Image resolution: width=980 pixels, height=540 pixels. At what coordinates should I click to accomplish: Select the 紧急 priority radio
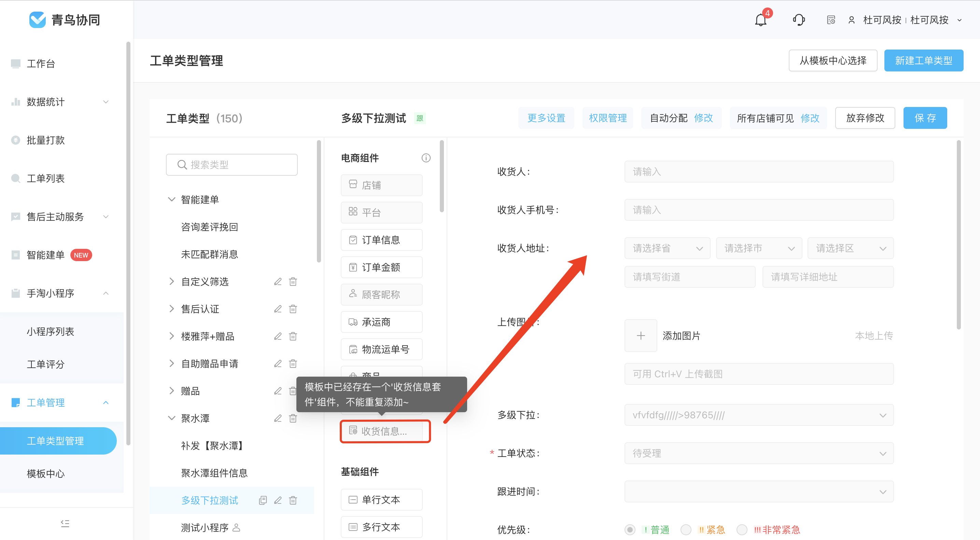tap(686, 530)
